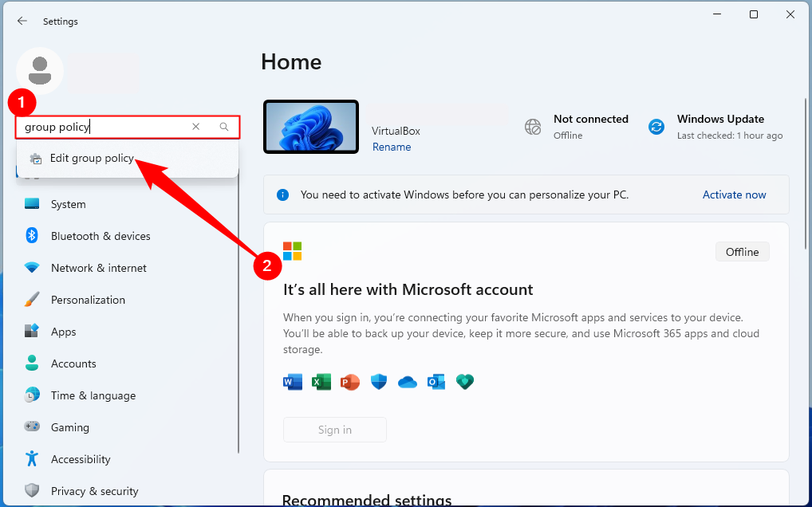Clear the search box with the X

click(x=195, y=126)
